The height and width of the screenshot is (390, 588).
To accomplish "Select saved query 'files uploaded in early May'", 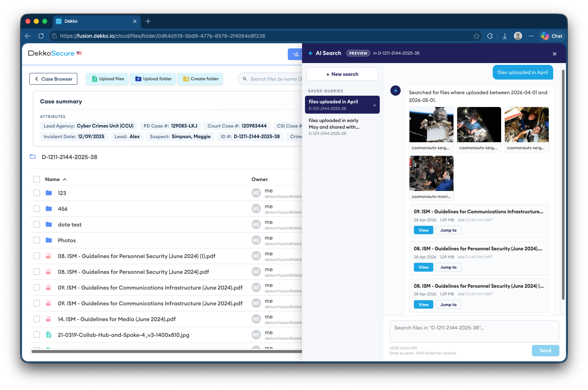I will tap(342, 126).
